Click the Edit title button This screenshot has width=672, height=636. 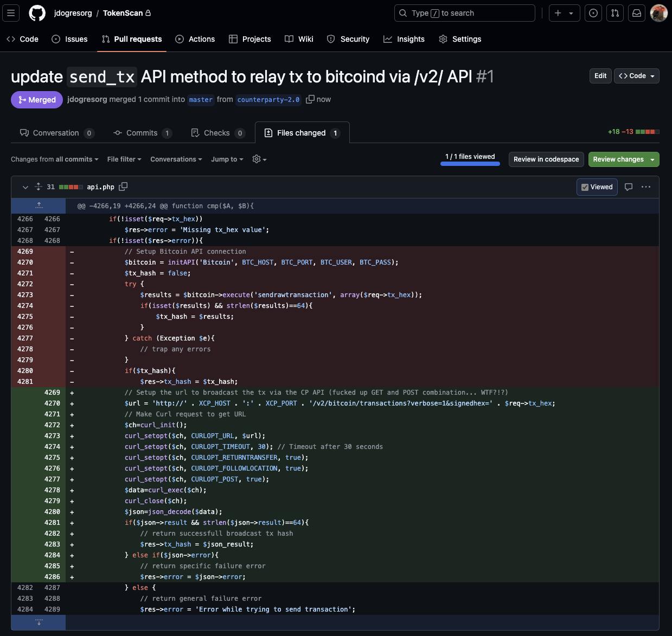coord(600,76)
